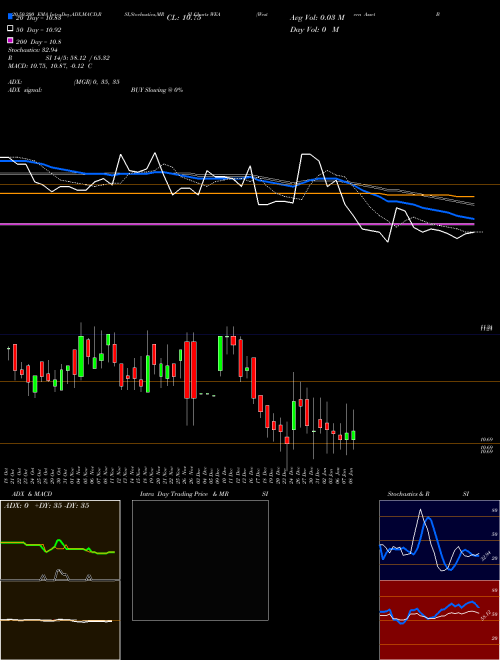Click the rotated 32.94 label in Stochastics chart
The height and width of the screenshot is (660, 500).
486,555
